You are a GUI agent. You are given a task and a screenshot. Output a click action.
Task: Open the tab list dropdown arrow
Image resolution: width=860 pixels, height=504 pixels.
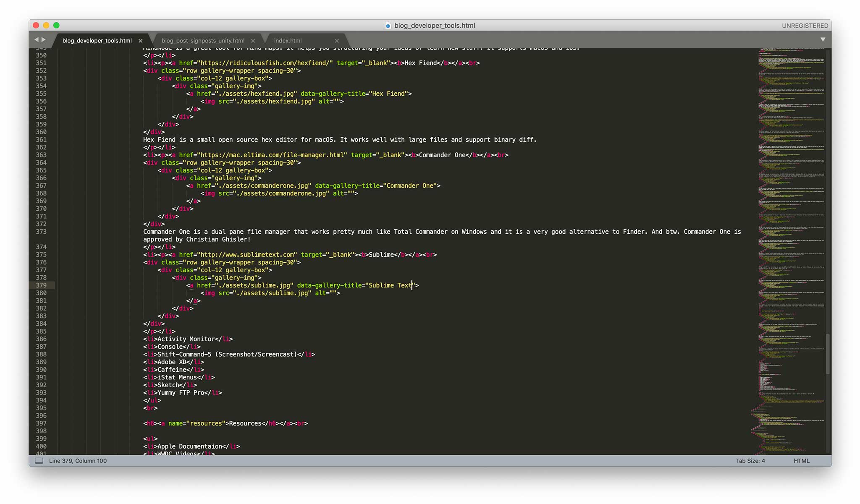click(x=823, y=40)
